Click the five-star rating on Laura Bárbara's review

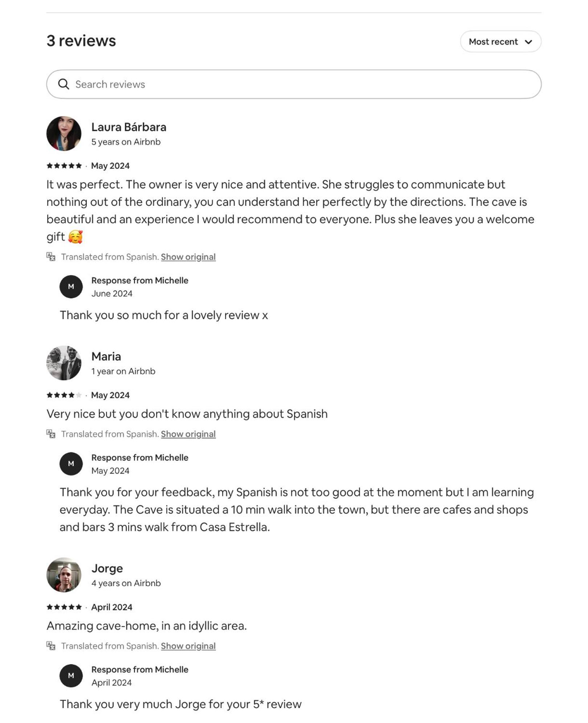64,166
